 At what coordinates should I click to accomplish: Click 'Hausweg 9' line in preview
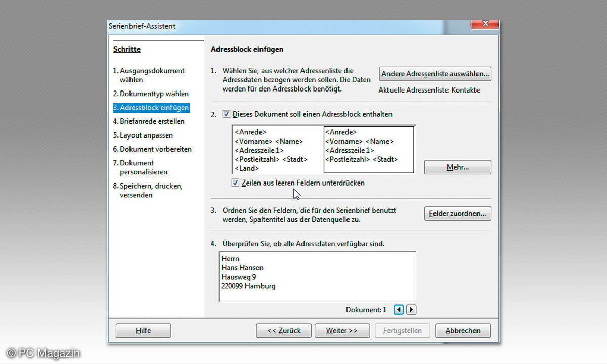click(239, 277)
